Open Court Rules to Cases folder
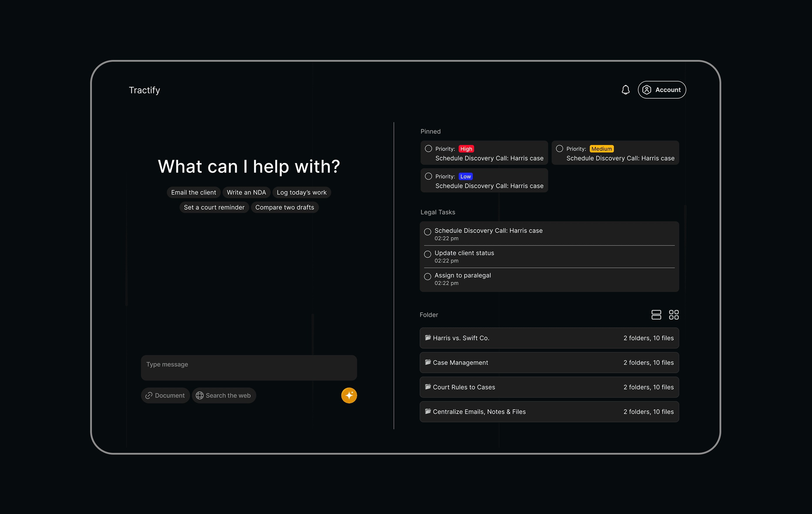812x514 pixels. pyautogui.click(x=549, y=387)
